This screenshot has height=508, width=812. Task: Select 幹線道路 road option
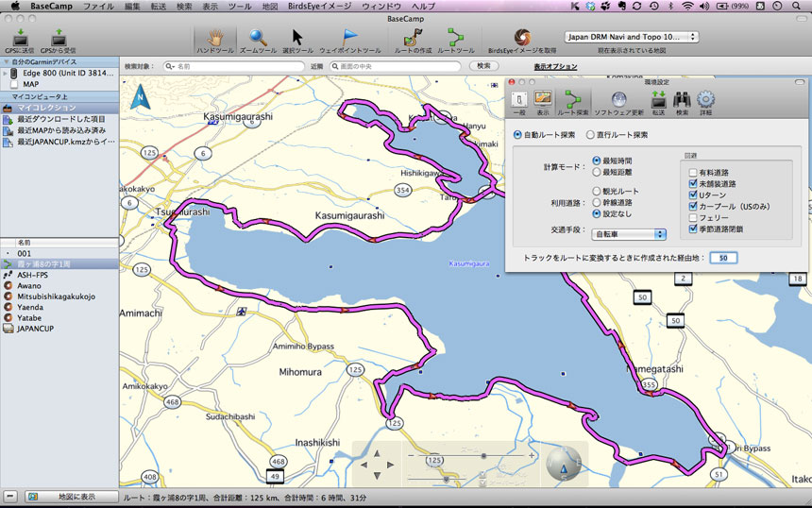point(597,202)
